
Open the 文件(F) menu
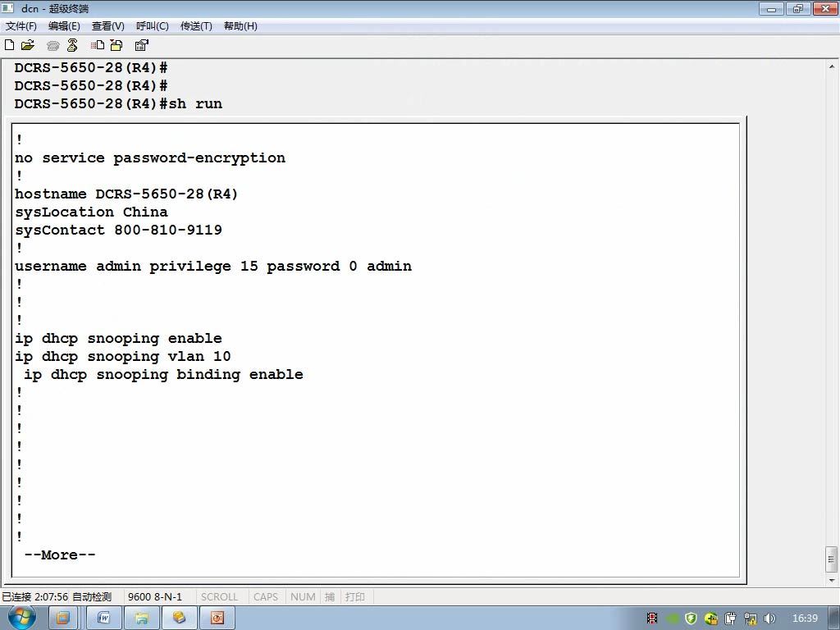click(x=21, y=25)
